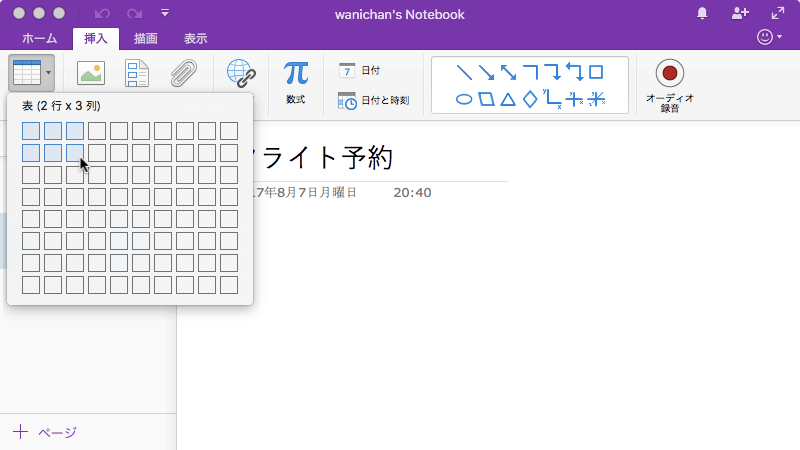Click the Table insert icon

coord(27,72)
